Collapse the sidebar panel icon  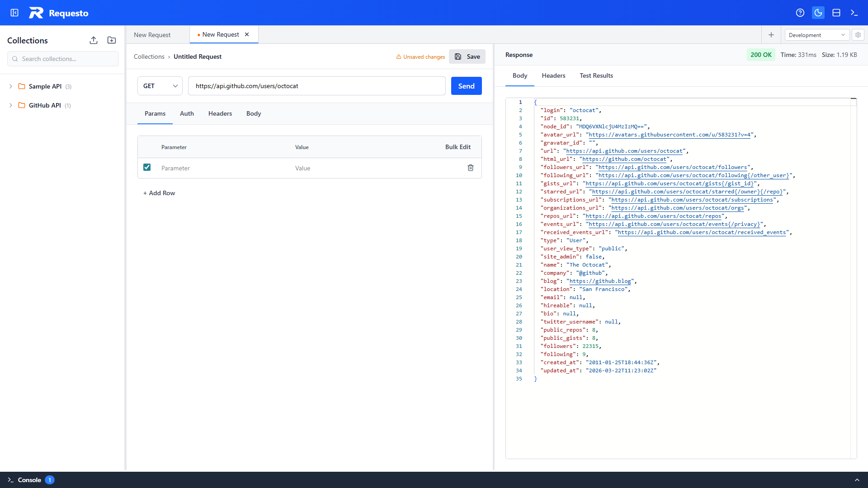click(x=14, y=13)
